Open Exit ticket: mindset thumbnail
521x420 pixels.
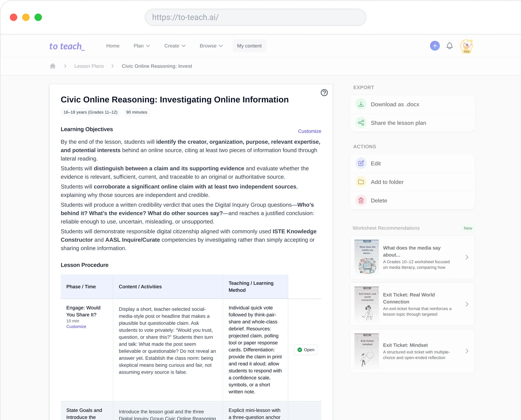[x=367, y=351]
